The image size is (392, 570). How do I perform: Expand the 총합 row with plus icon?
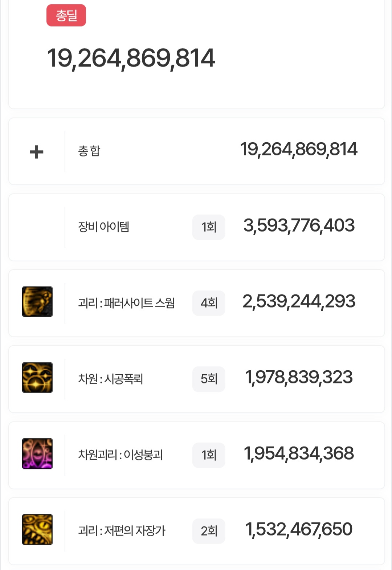click(37, 152)
